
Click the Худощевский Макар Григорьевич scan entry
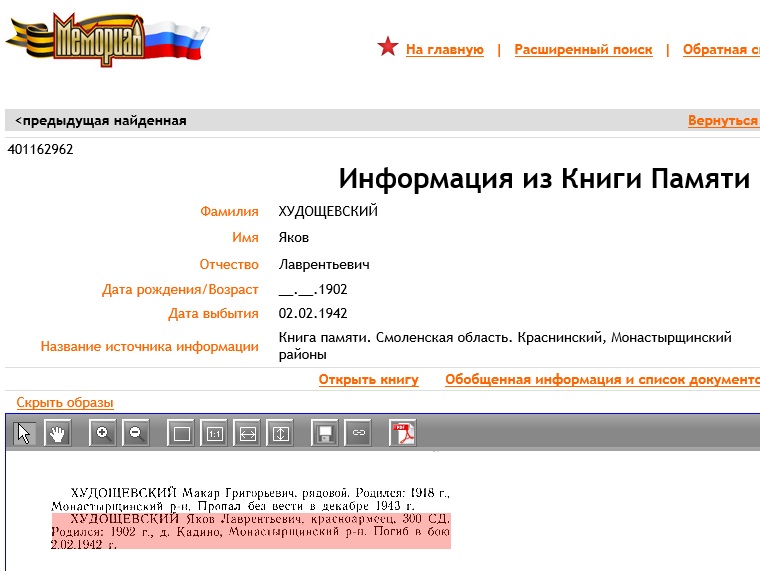[251, 500]
